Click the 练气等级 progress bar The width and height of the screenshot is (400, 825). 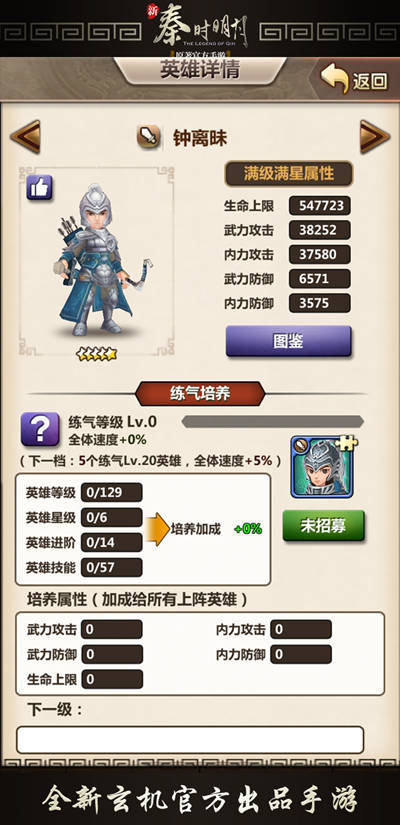point(273,421)
